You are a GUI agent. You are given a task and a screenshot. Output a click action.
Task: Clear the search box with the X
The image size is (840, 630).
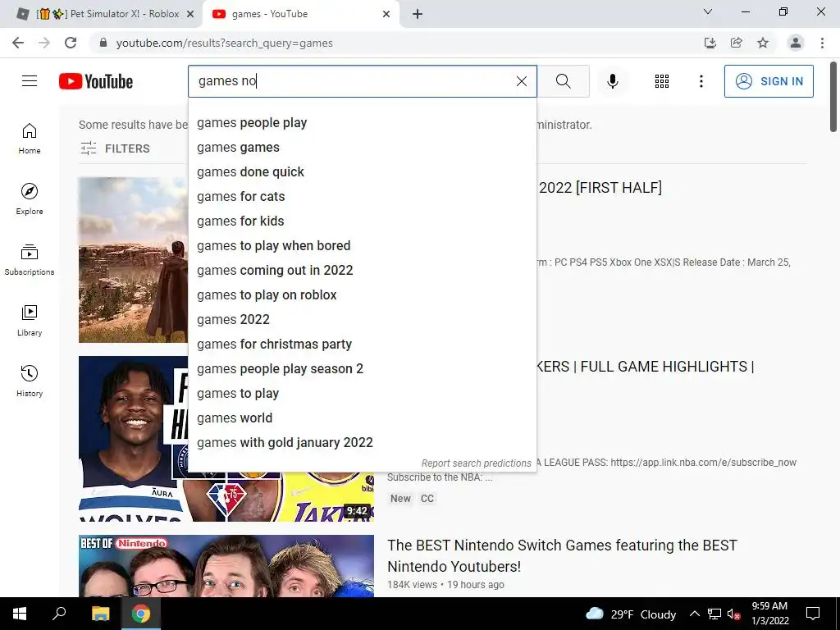point(521,81)
